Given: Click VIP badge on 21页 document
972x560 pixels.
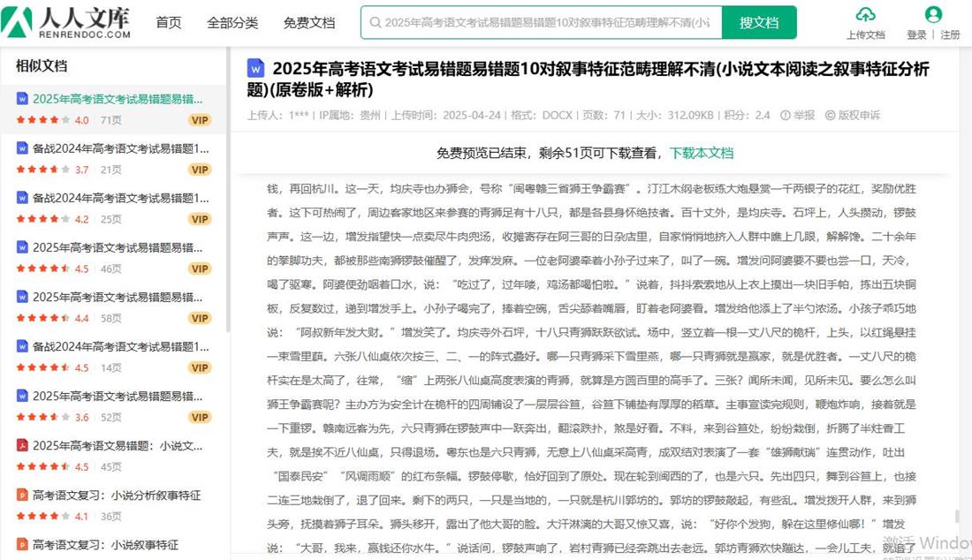Looking at the screenshot, I should [x=200, y=170].
